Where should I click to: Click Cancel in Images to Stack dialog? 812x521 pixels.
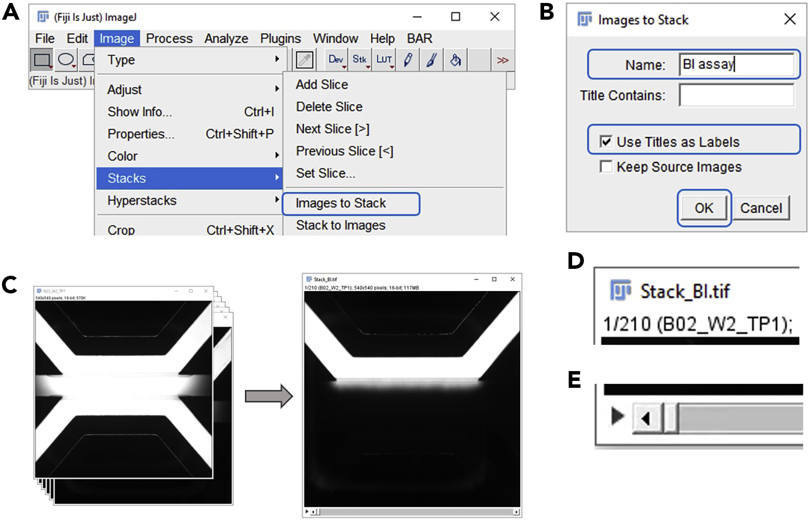[x=761, y=207]
